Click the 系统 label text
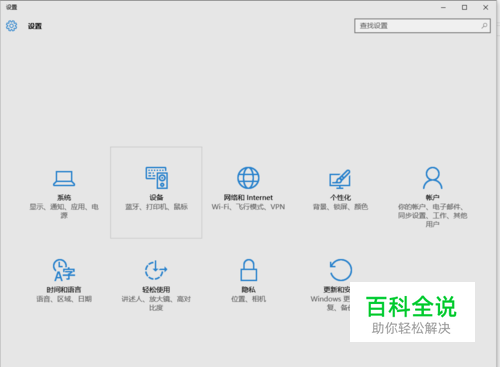This screenshot has width=500, height=367. [64, 197]
